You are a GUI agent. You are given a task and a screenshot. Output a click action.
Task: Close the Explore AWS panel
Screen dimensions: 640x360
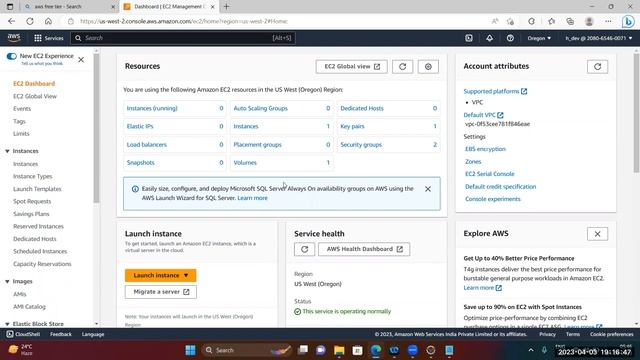(x=598, y=234)
